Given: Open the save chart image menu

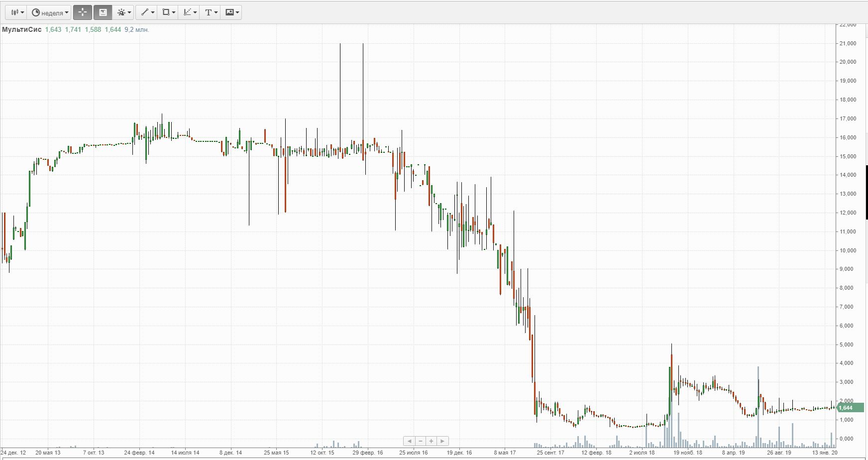Looking at the screenshot, I should click(232, 12).
